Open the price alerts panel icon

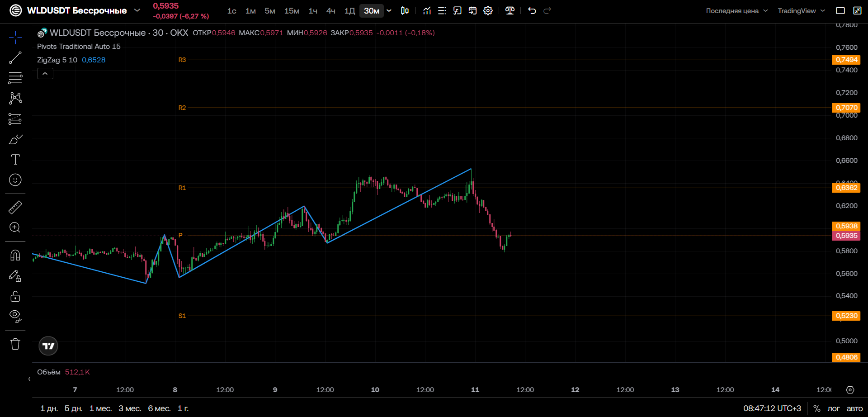pos(458,10)
